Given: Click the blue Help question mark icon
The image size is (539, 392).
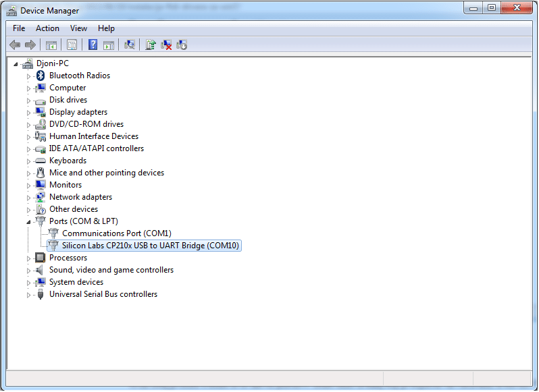Looking at the screenshot, I should point(93,45).
